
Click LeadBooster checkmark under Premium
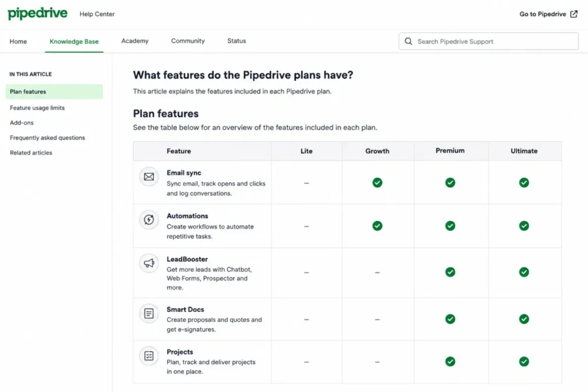click(450, 272)
